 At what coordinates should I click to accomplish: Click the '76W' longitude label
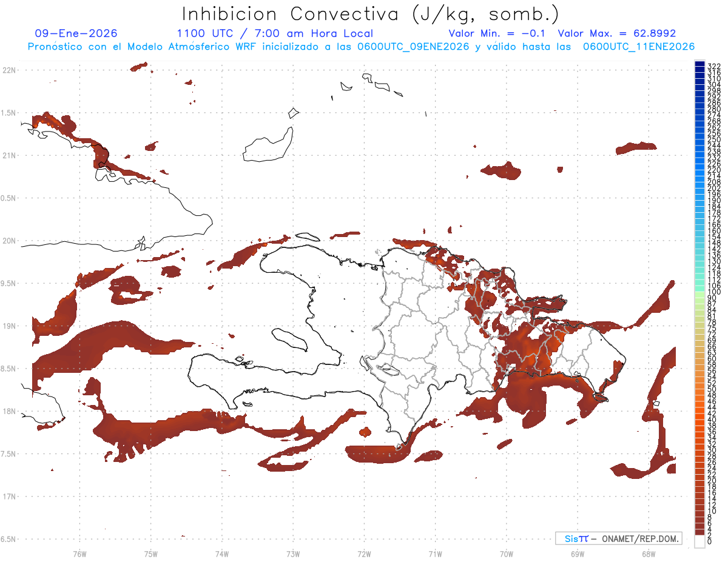point(79,554)
